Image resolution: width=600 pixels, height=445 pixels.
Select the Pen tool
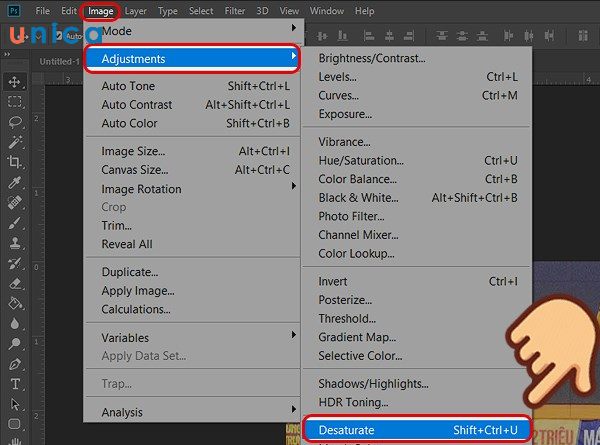[x=15, y=364]
